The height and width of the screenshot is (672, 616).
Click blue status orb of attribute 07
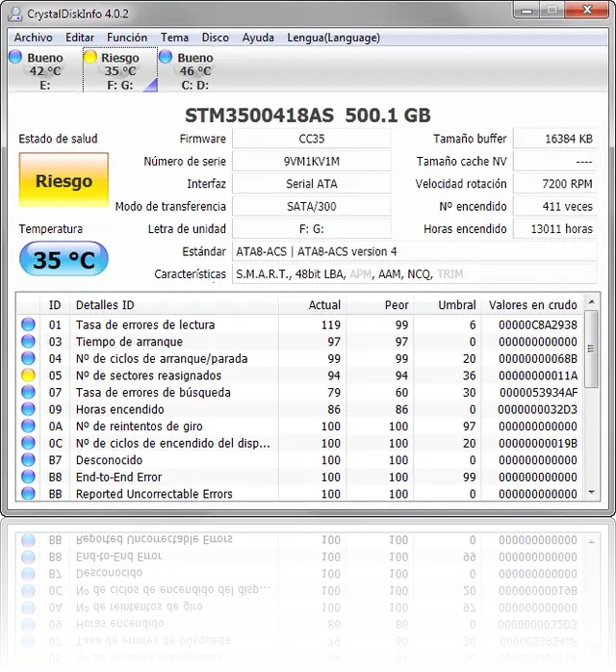click(28, 392)
